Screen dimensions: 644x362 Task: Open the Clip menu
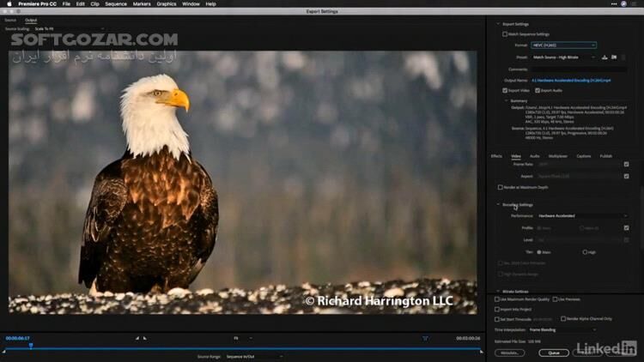(x=94, y=3)
